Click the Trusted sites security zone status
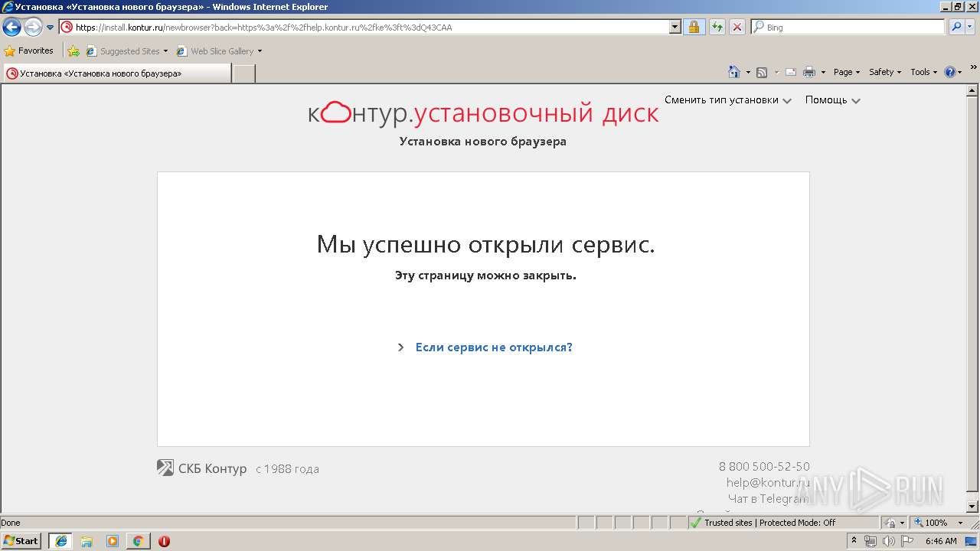 click(x=782, y=523)
